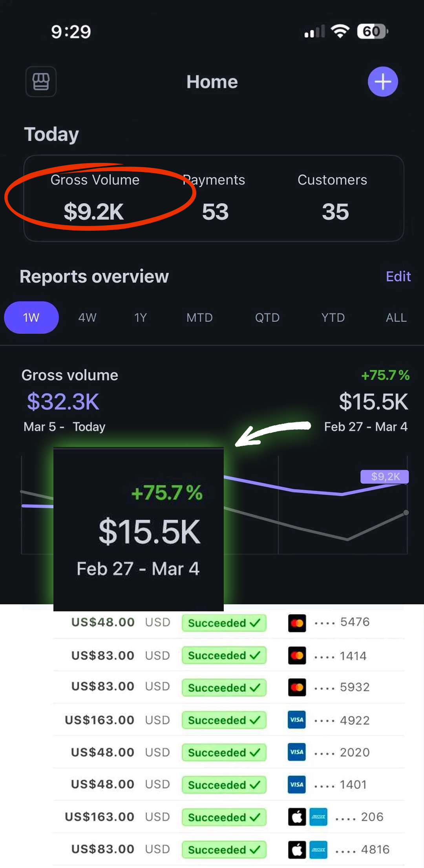This screenshot has width=424, height=868.
Task: Select the 1W time range
Action: pyautogui.click(x=31, y=317)
